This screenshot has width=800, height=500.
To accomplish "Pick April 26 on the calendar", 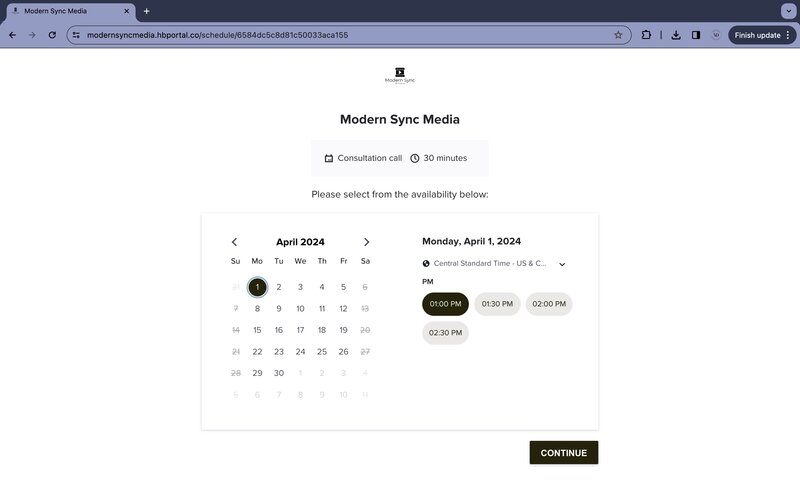I will point(343,352).
